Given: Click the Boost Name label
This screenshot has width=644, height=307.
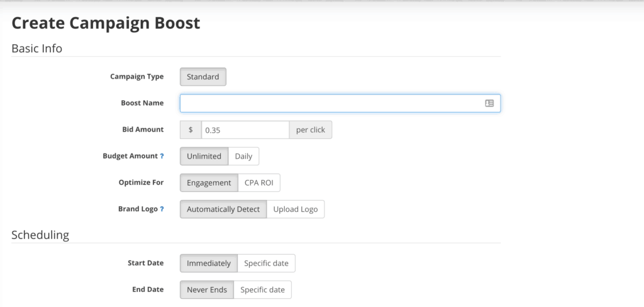Looking at the screenshot, I should [142, 103].
